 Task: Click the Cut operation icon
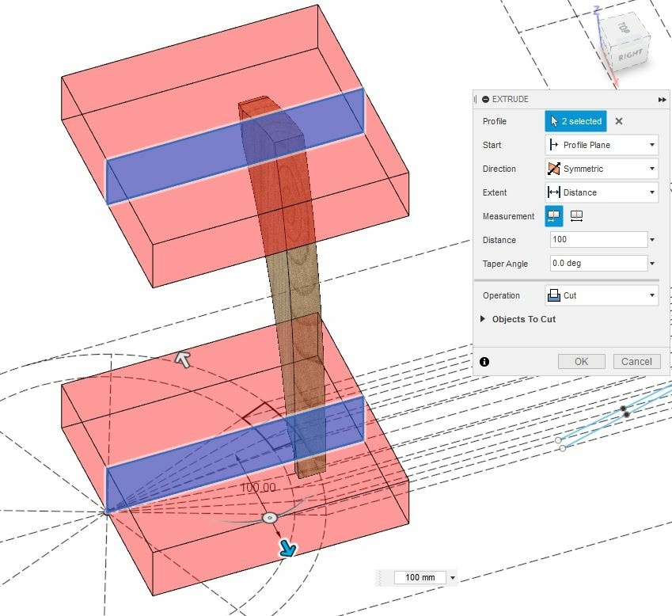click(x=554, y=295)
